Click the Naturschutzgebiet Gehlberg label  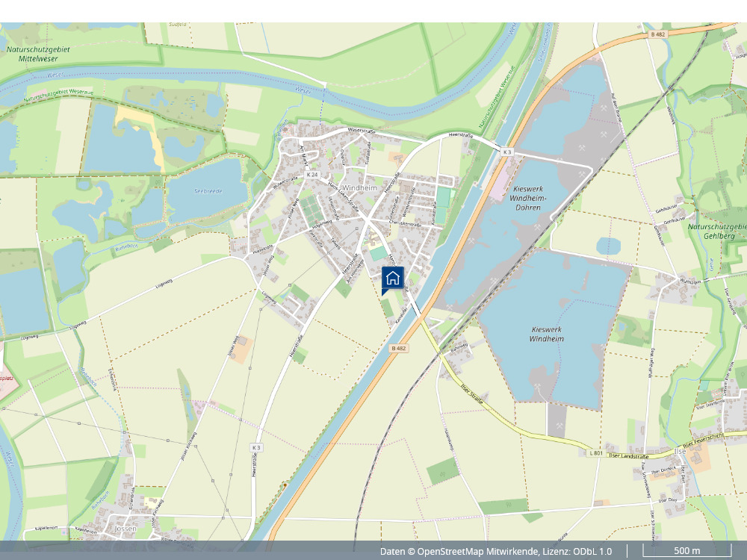(717, 231)
